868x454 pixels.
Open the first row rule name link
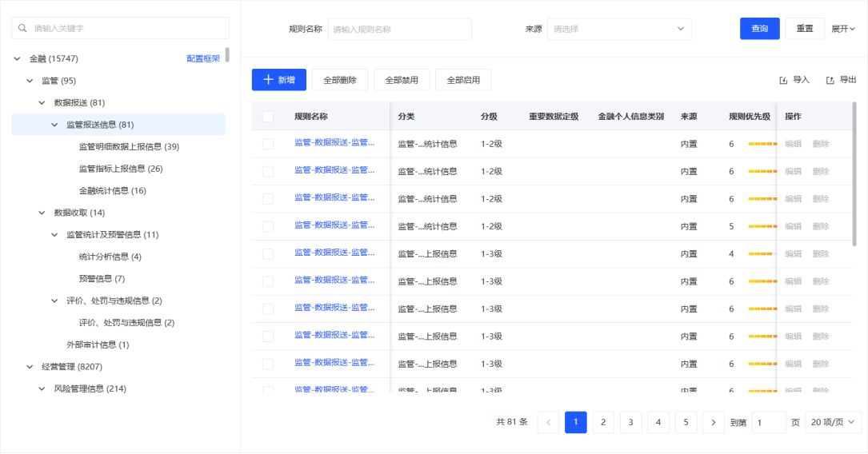click(334, 142)
